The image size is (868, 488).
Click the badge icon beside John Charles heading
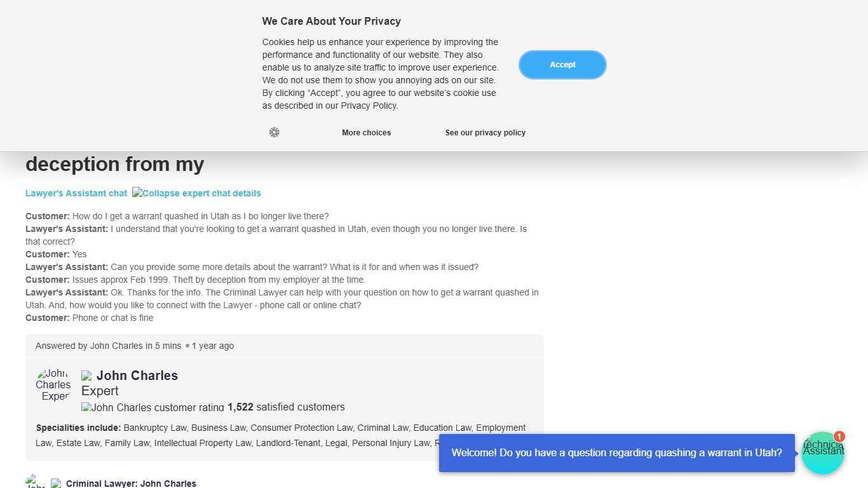tap(87, 376)
